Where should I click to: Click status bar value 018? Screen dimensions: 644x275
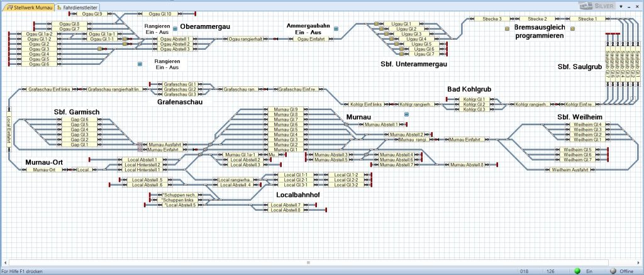click(x=524, y=271)
